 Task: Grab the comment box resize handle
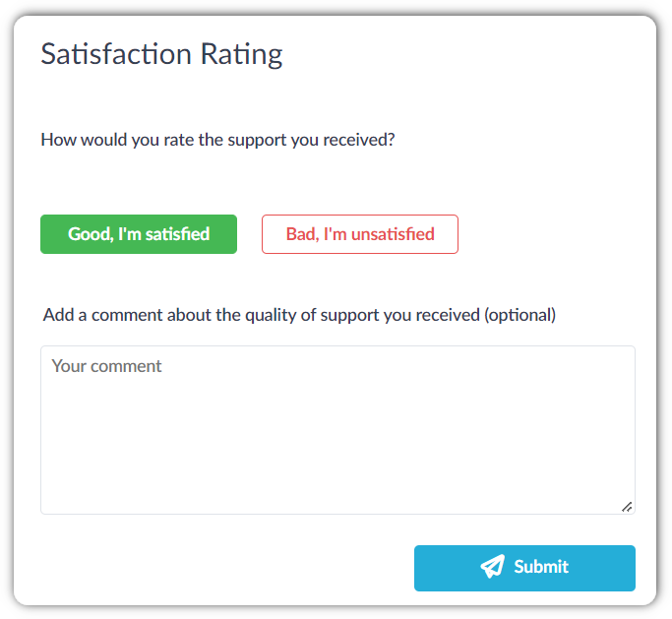click(x=627, y=506)
